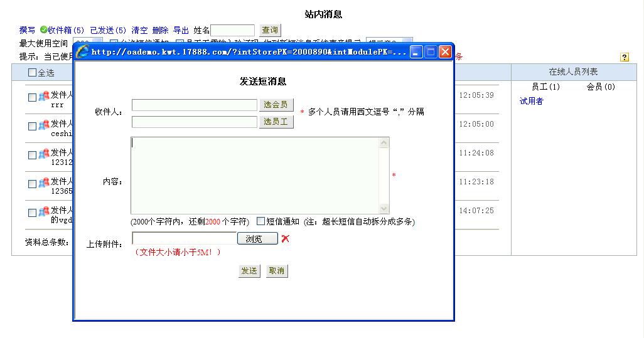644x338 pixels.
Task: Click the 12:05:39 timestamp
Action: [x=476, y=95]
